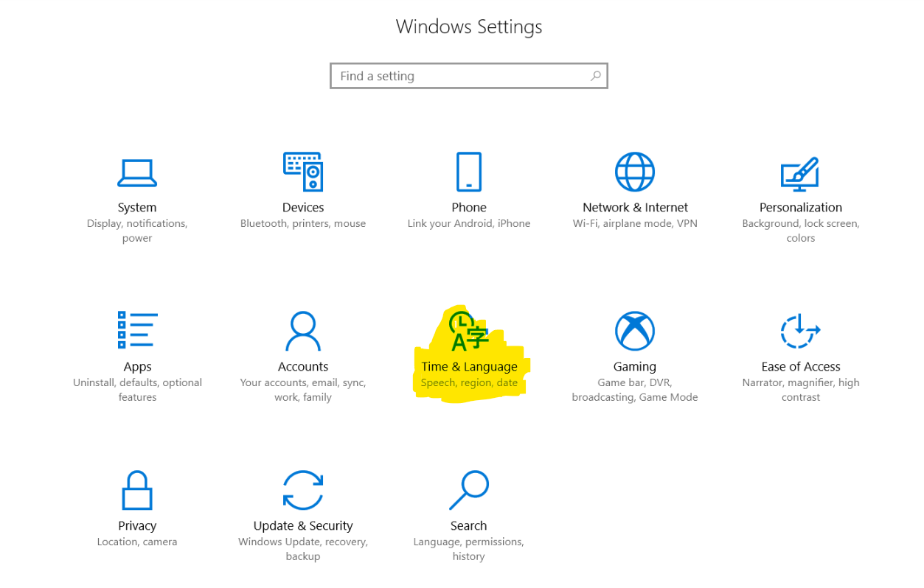Open the Search magnifying glass tile icon
924x588 pixels.
coord(469,490)
